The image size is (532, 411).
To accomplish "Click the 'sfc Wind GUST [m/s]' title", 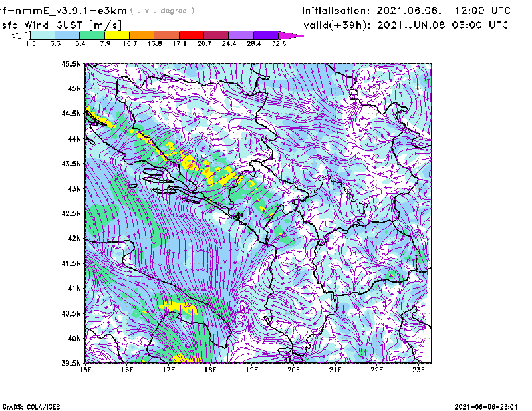I will [x=61, y=25].
